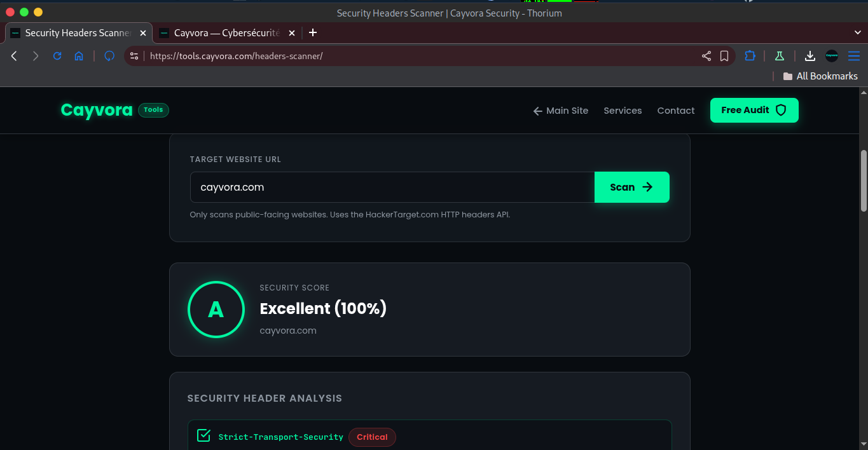This screenshot has width=868, height=450.
Task: Open the extensions puzzle icon
Action: [x=750, y=56]
